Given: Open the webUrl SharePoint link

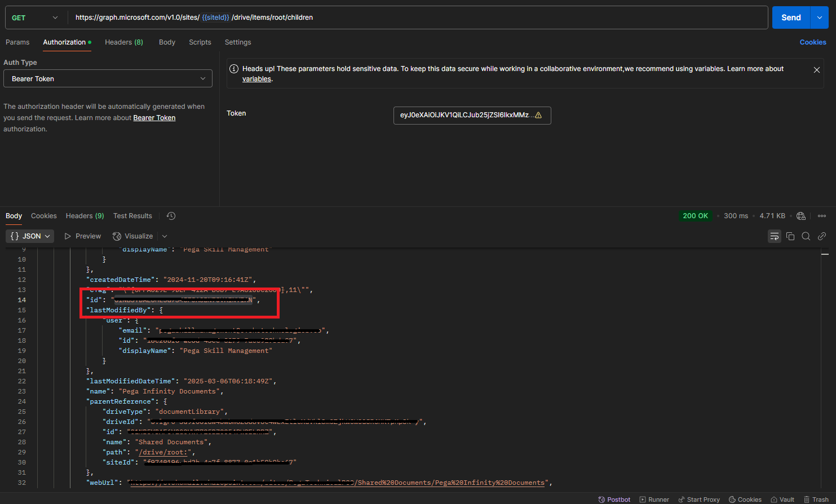Looking at the screenshot, I should tap(338, 483).
